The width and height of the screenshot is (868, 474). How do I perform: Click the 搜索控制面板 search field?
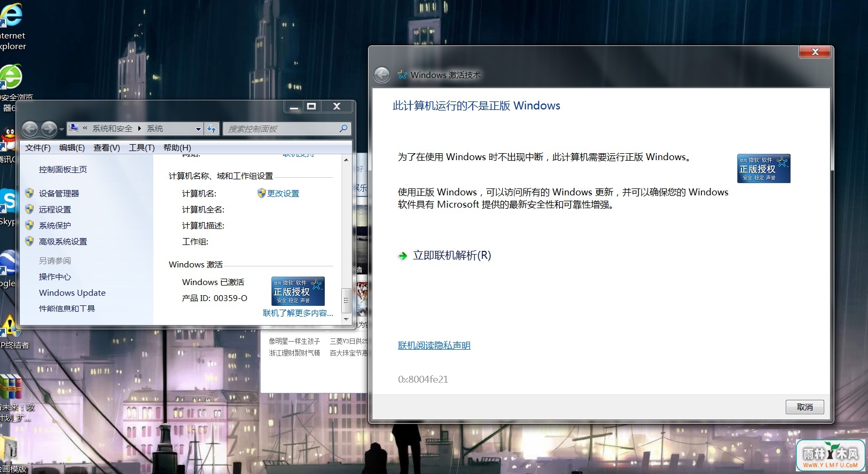[286, 129]
